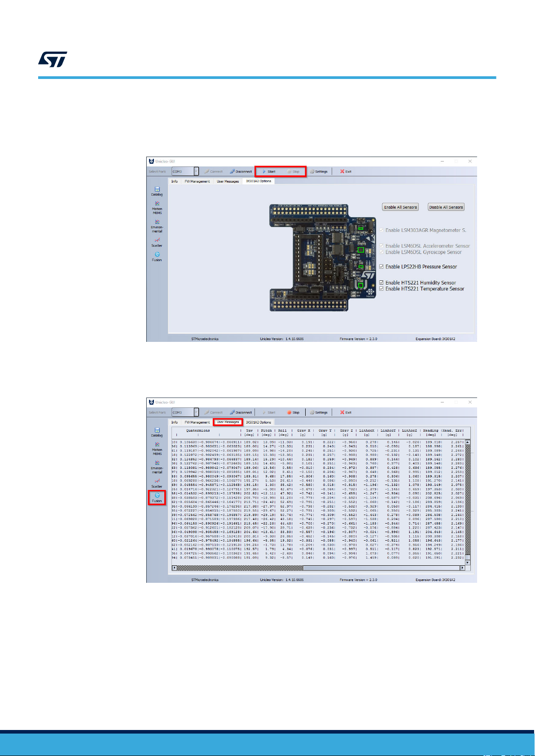Toggle Enable LSM6DSL Accelerometer Sensor checkbox
The image size is (535, 756).
click(382, 246)
